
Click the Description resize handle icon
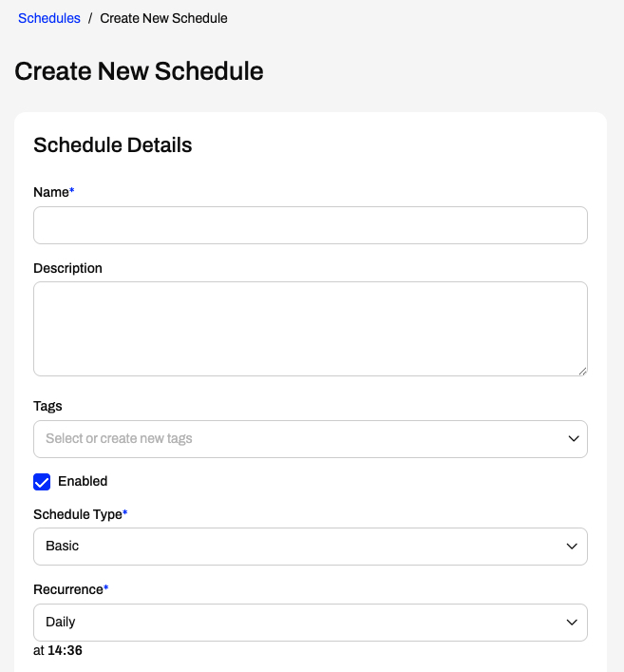[582, 371]
